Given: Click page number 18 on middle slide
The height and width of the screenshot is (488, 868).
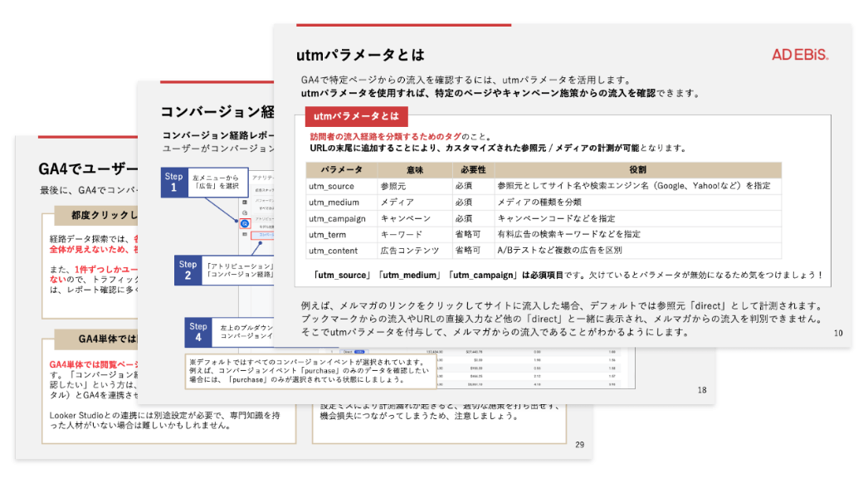Looking at the screenshot, I should [702, 390].
